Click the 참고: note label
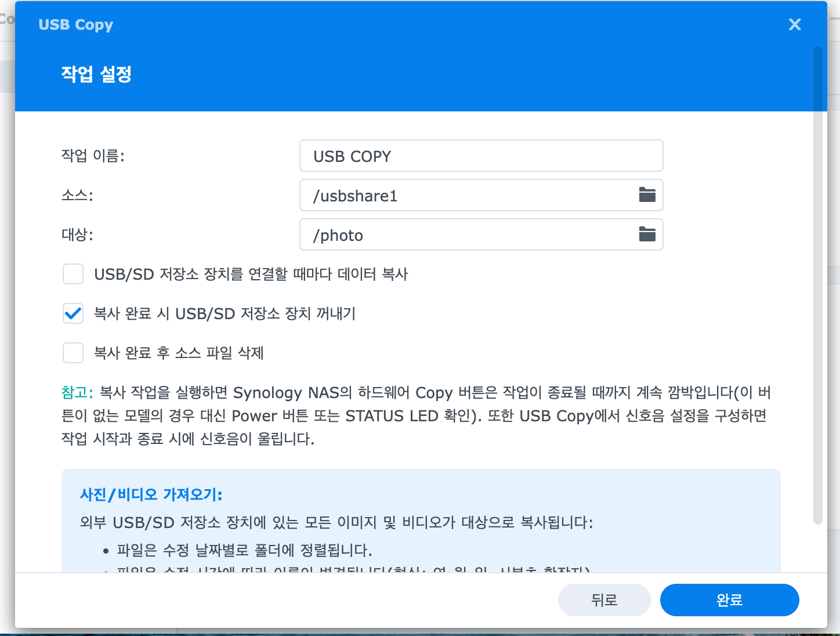Viewport: 840px width, 636px height. pos(77,393)
